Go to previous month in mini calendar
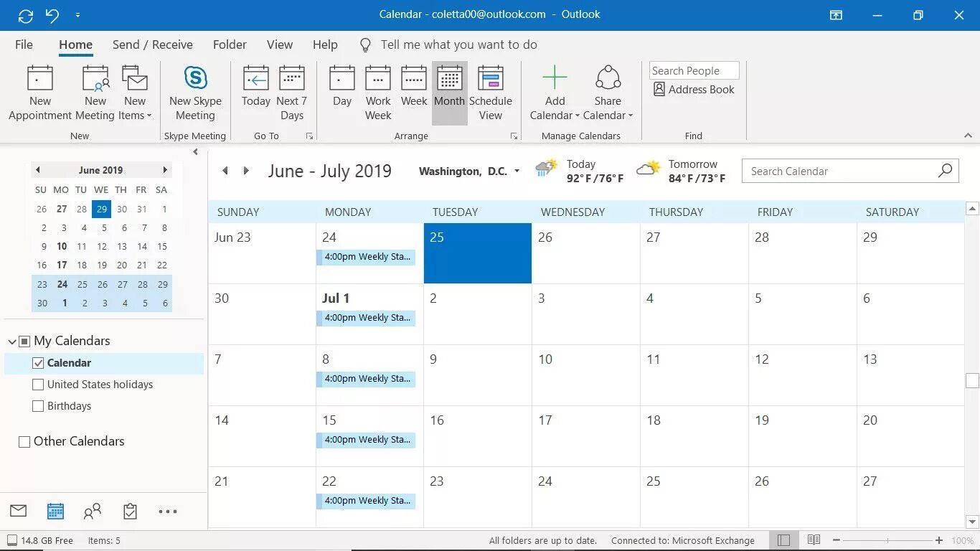Viewport: 980px width, 551px height. point(38,170)
